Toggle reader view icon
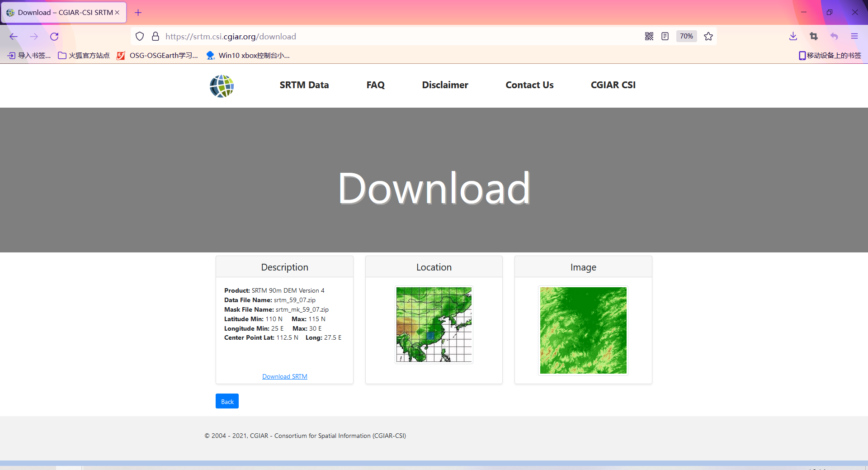Screen dimensions: 868x470 click(665, 36)
